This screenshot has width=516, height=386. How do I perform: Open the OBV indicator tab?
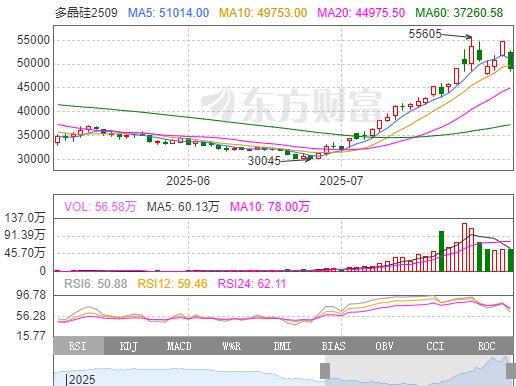point(385,346)
